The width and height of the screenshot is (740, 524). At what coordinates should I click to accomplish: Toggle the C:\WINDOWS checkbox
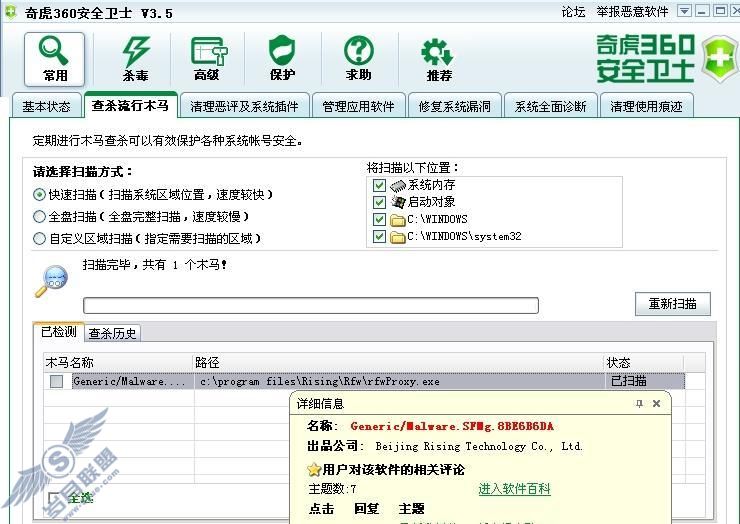[x=379, y=220]
